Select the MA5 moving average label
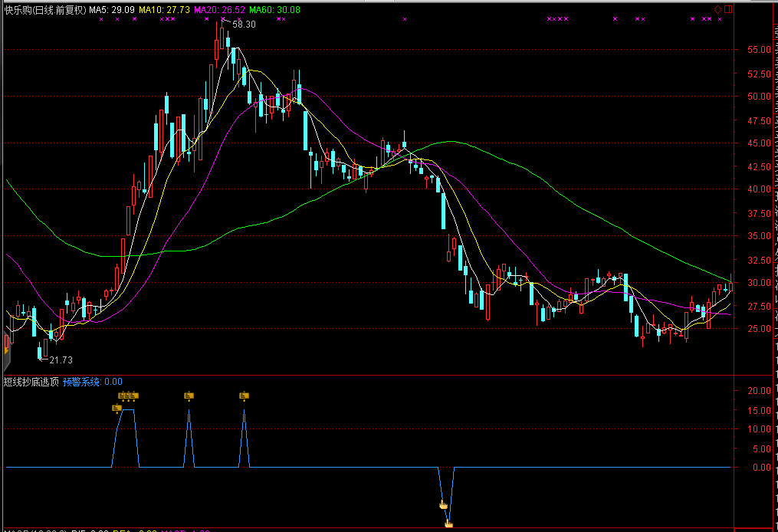This screenshot has width=778, height=532. (112, 11)
